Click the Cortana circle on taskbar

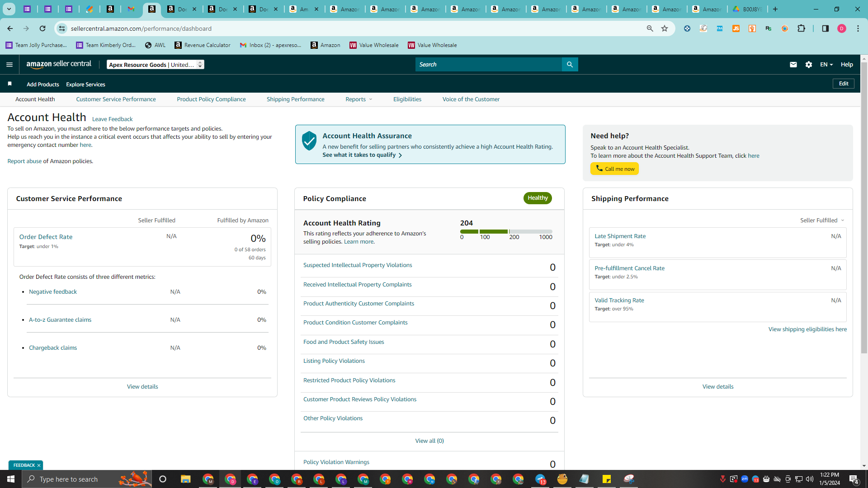point(163,479)
